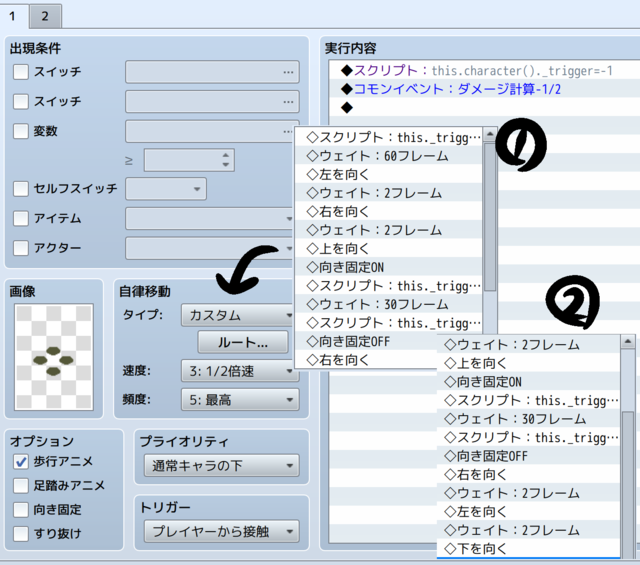
Task: Select 向き固定ON in first route list
Action: (389, 267)
